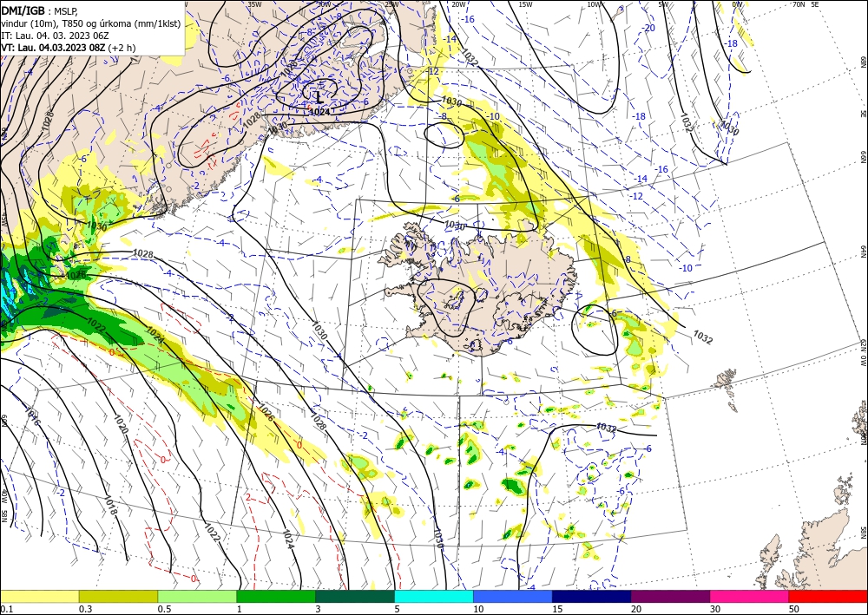Click the olive 0.3 legend swatch
The height and width of the screenshot is (615, 868).
click(x=118, y=596)
